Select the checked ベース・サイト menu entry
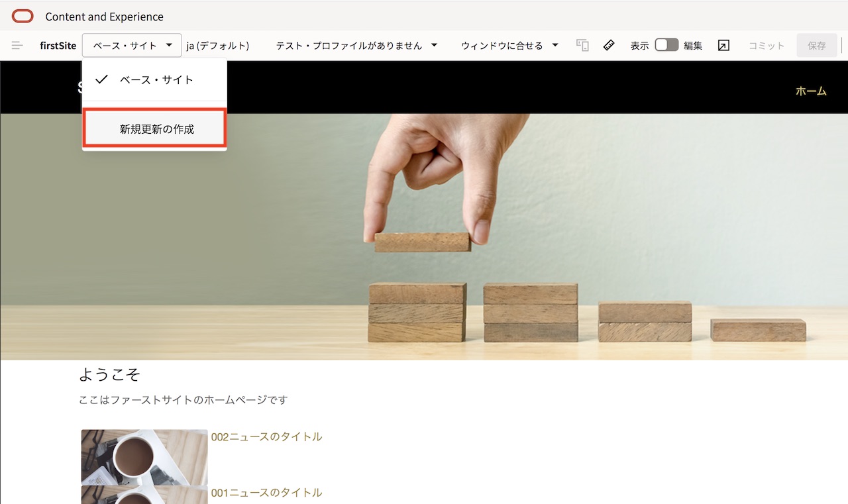This screenshot has width=848, height=504. pos(154,79)
